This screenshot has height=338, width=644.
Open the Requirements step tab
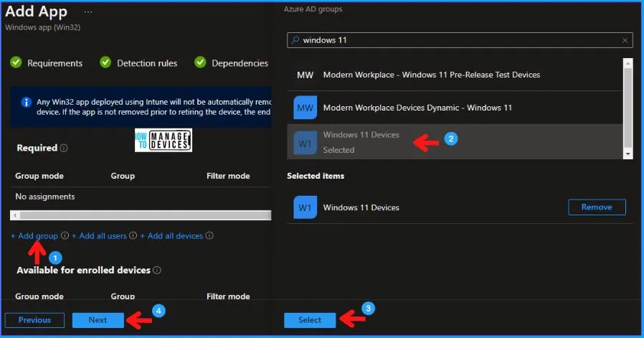point(55,63)
